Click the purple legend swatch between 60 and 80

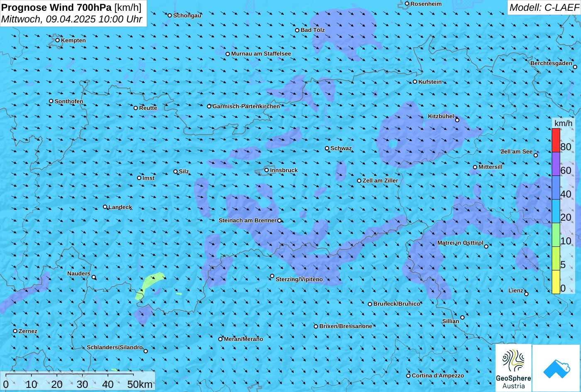(556, 164)
